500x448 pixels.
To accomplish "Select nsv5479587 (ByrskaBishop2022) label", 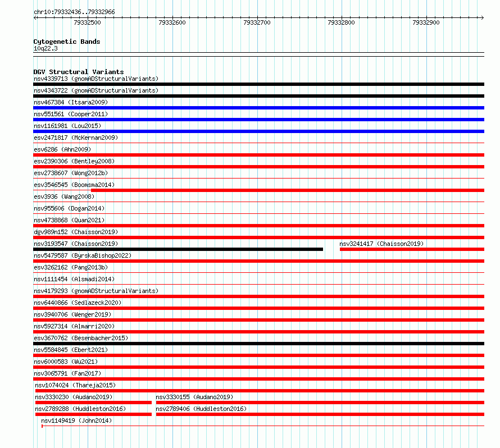I will (x=83, y=255).
